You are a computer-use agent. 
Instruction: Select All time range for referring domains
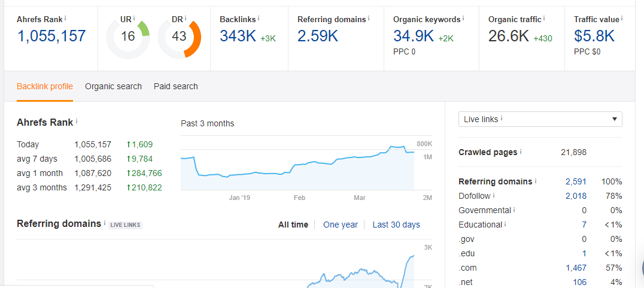[x=293, y=225]
